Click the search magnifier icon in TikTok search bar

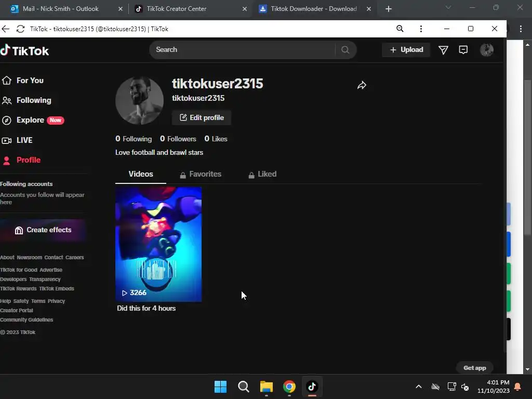(345, 50)
